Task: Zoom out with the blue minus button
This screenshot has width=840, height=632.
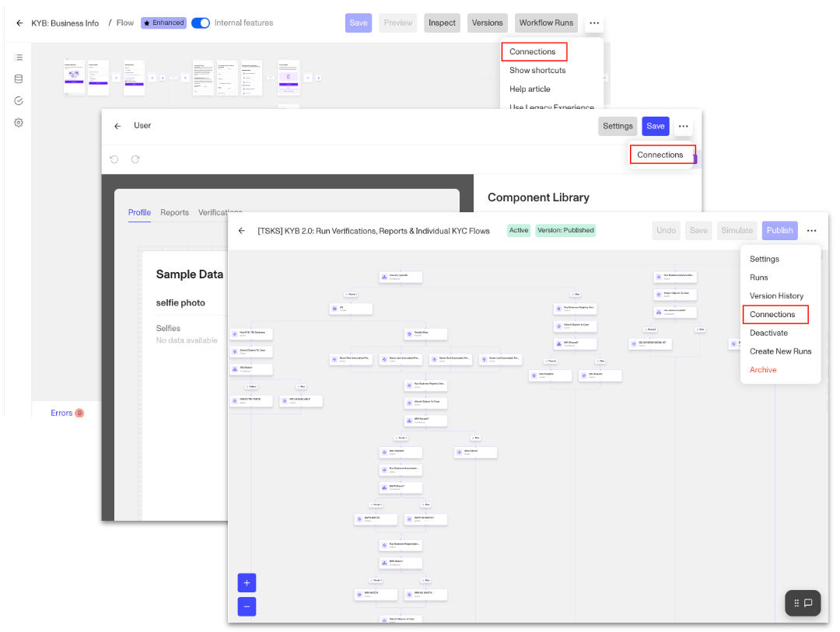Action: click(247, 607)
